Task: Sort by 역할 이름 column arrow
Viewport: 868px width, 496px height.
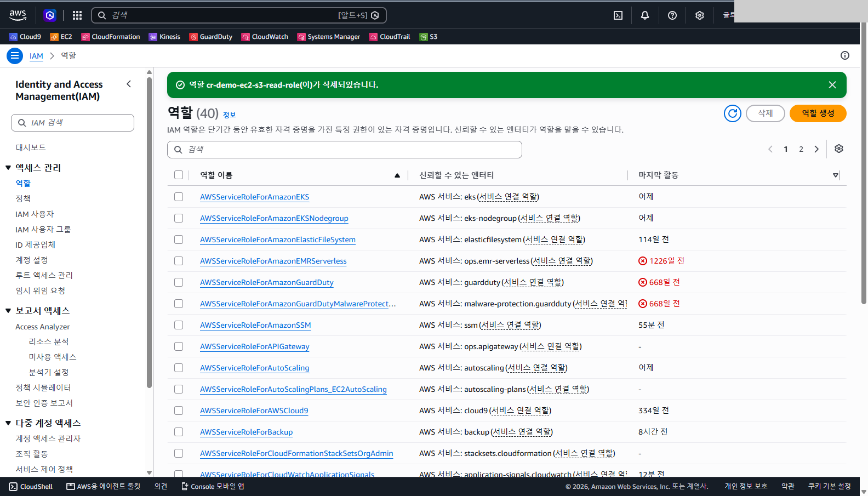Action: [397, 175]
